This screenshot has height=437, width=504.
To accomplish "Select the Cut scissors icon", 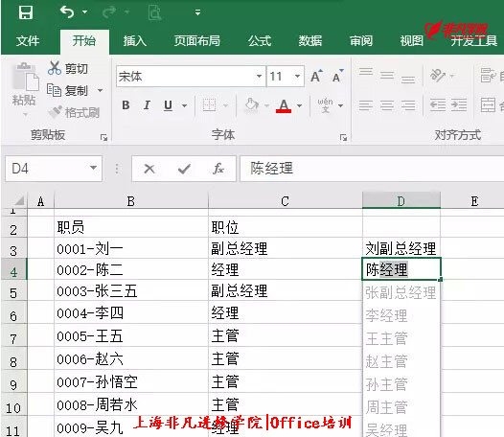I will (x=55, y=68).
